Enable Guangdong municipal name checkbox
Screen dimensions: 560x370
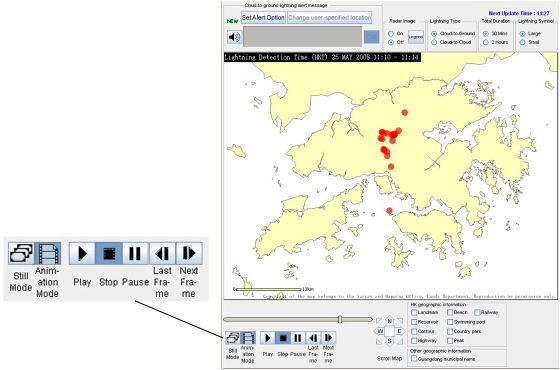[414, 359]
